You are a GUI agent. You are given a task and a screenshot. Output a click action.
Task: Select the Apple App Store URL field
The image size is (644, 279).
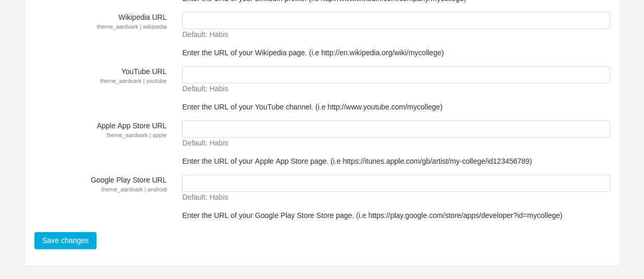click(396, 129)
